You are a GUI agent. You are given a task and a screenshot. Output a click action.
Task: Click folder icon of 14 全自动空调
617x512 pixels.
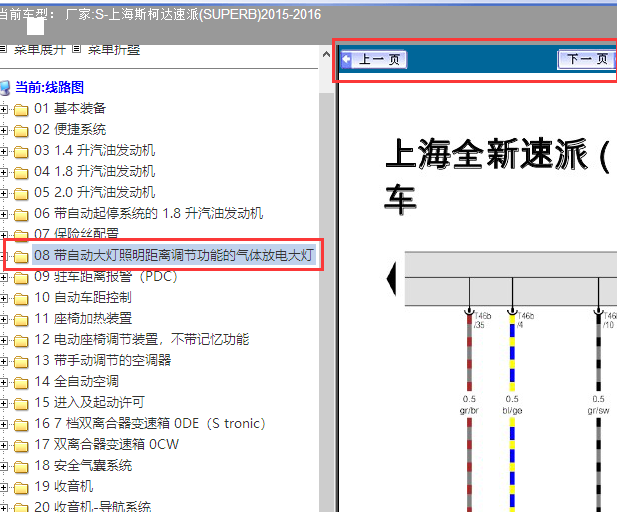(x=21, y=382)
